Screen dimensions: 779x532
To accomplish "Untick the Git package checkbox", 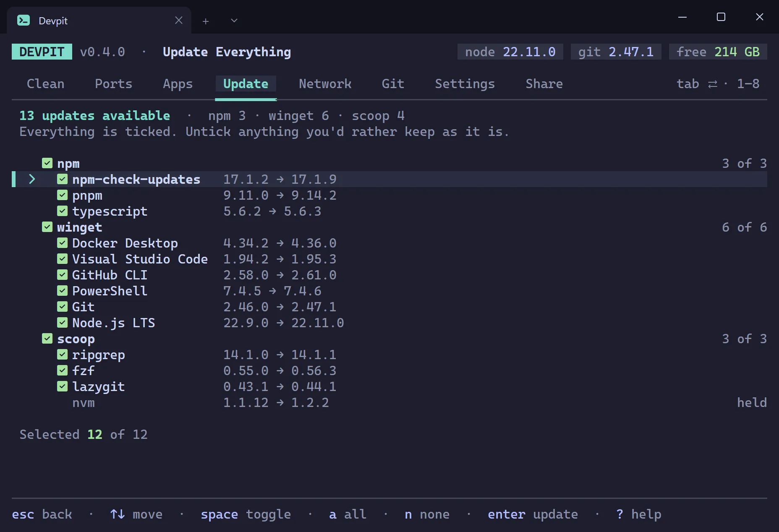I will [63, 307].
